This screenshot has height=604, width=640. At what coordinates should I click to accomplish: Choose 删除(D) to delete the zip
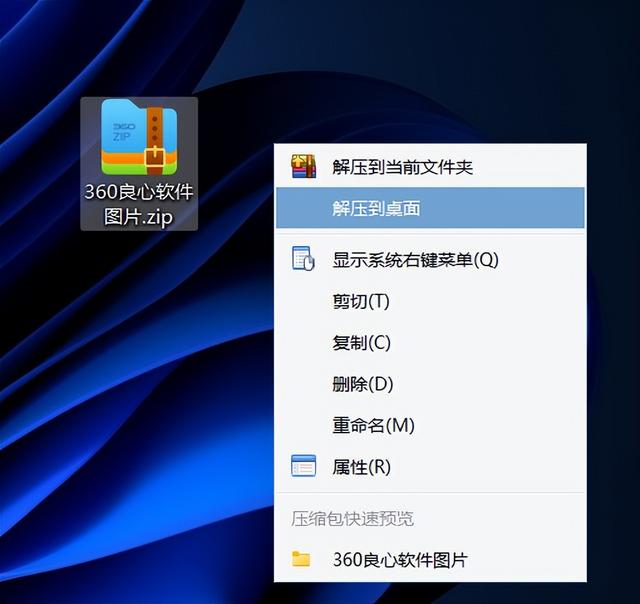[x=430, y=384]
